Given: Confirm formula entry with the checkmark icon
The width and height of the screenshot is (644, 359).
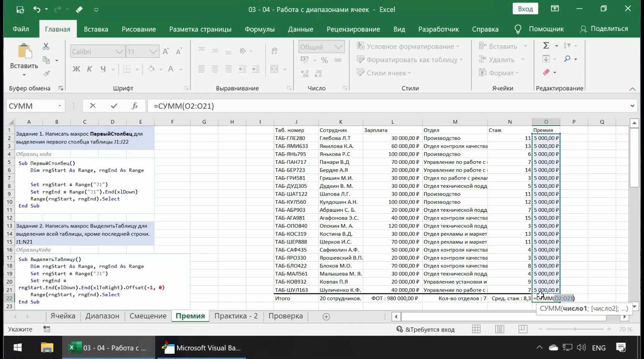Looking at the screenshot, I should 114,106.
